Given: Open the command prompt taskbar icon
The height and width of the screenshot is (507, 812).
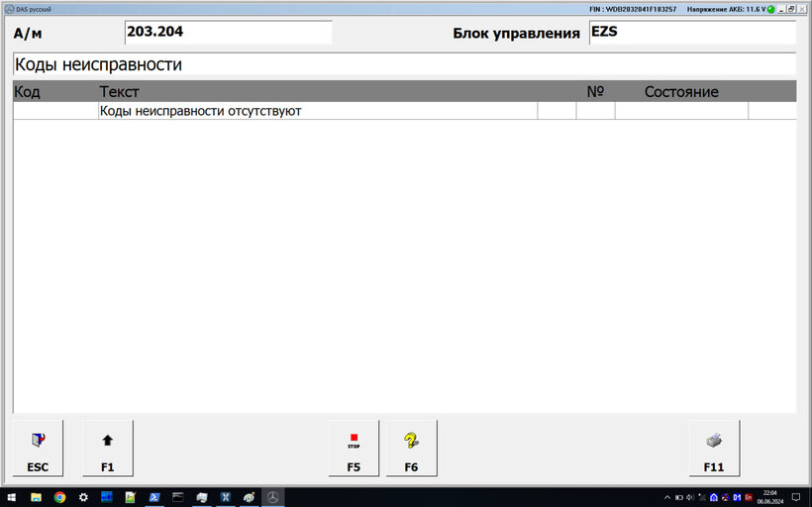Looking at the screenshot, I should point(177,498).
